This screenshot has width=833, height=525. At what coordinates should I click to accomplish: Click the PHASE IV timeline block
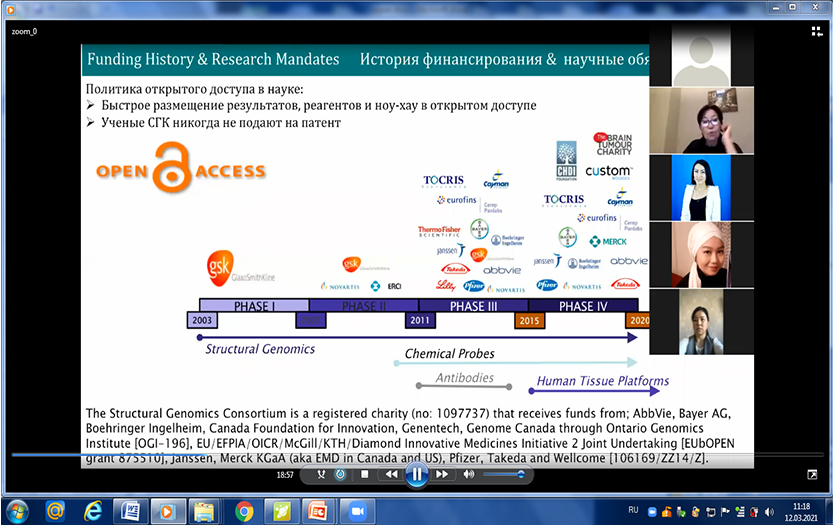(x=583, y=306)
